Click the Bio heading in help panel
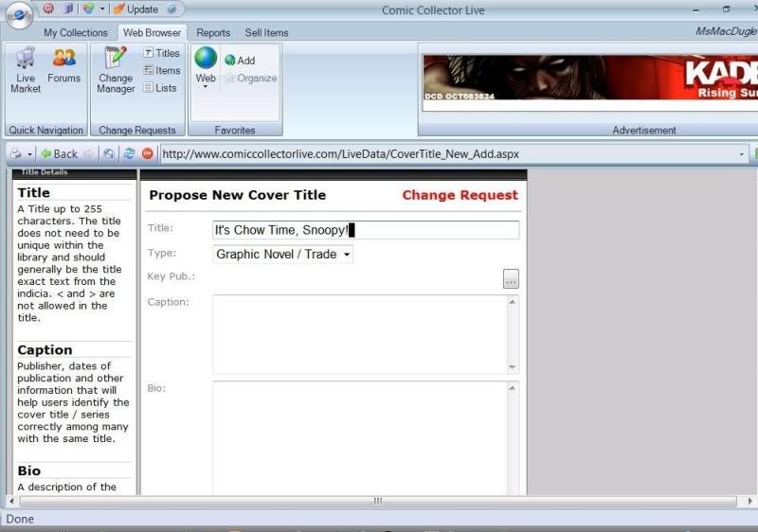Viewport: 758px width, 532px height. 29,470
